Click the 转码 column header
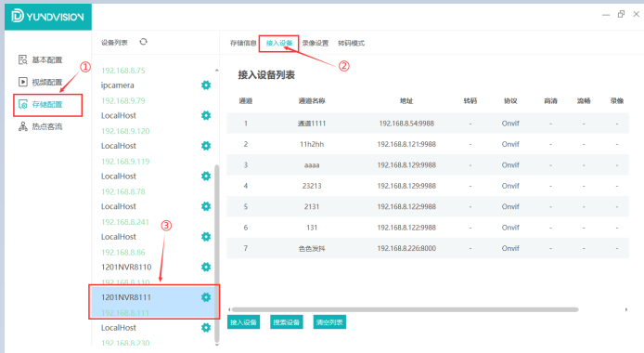The width and height of the screenshot is (644, 353). click(470, 100)
